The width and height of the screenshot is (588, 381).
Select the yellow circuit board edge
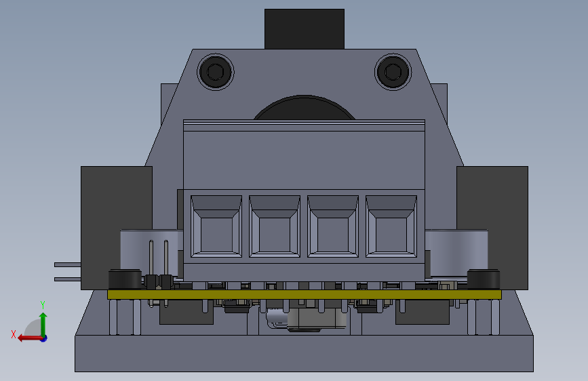(304, 294)
